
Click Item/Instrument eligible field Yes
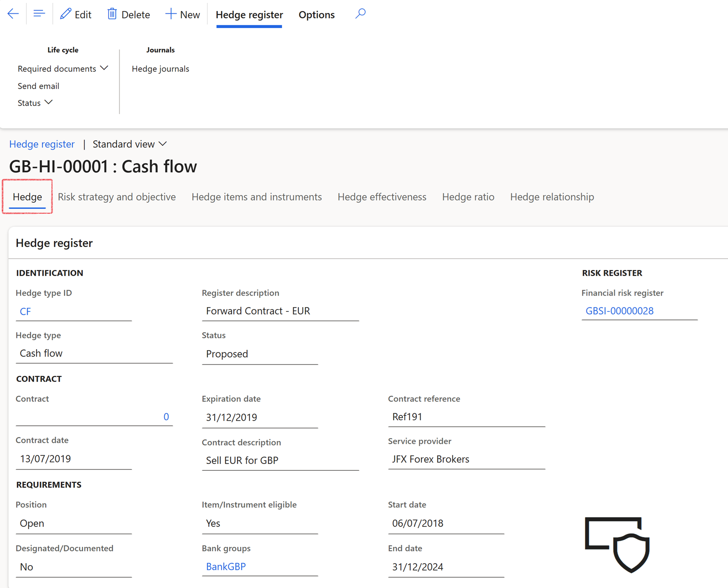(260, 523)
